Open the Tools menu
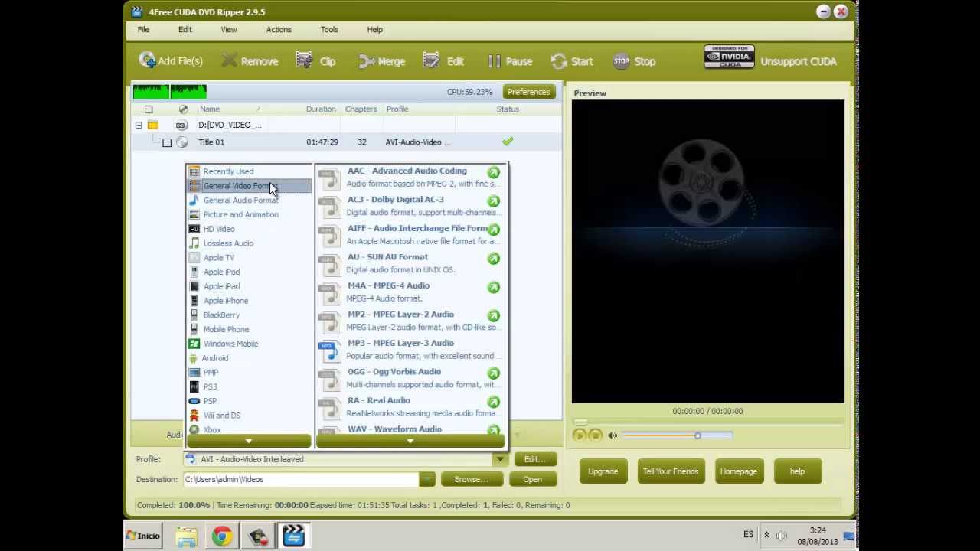The width and height of the screenshot is (980, 551). [329, 29]
